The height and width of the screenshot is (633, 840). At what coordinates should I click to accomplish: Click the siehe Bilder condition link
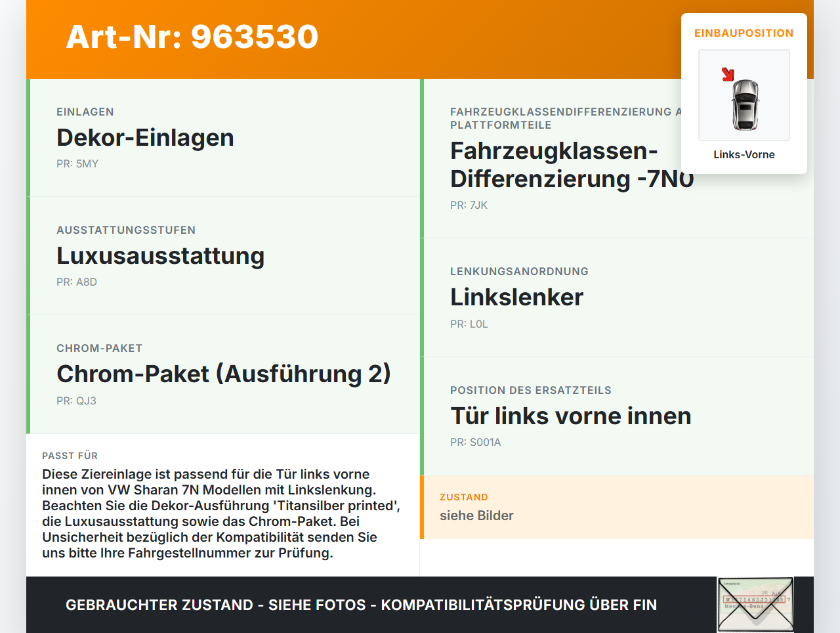coord(476,515)
